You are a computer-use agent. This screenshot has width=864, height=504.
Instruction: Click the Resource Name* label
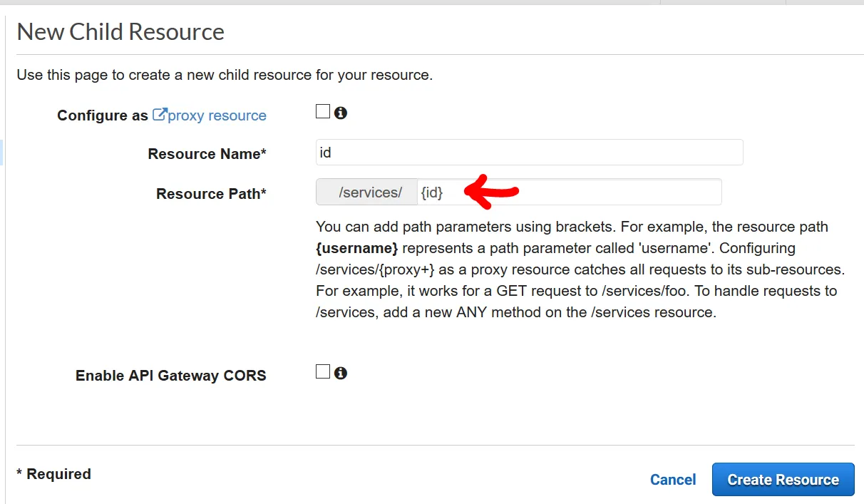207,154
